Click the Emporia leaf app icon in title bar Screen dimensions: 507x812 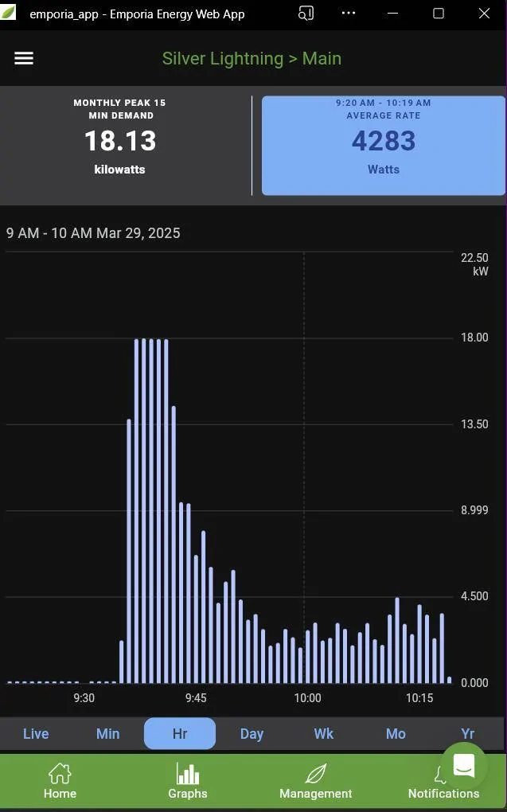(8, 14)
